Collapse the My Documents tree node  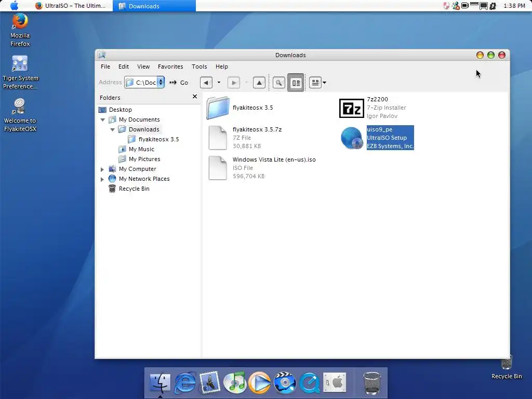102,120
